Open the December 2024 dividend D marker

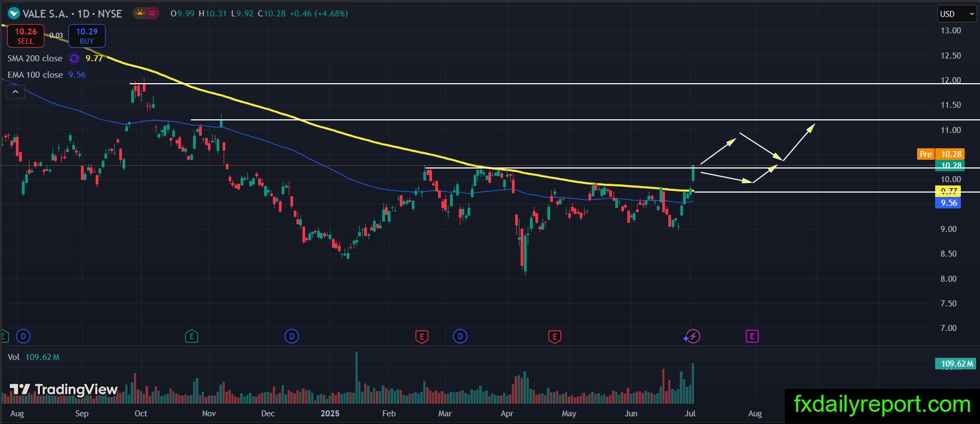coord(291,336)
